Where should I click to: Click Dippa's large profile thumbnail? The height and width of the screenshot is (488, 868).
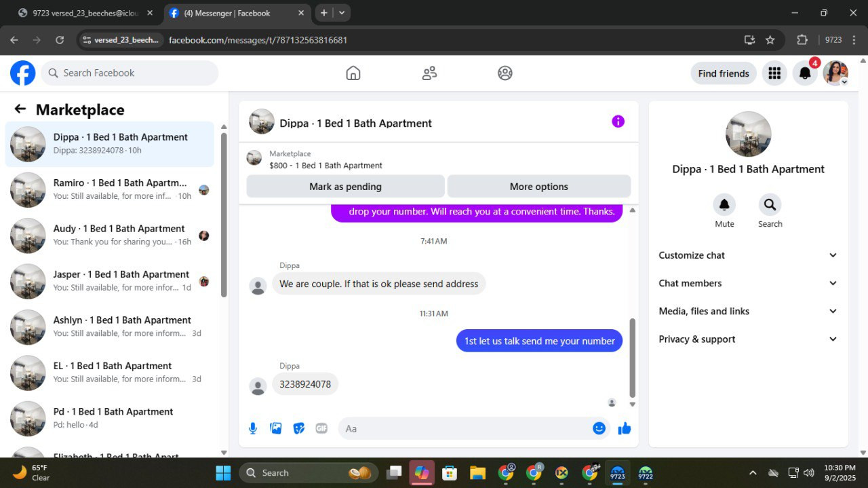[748, 134]
